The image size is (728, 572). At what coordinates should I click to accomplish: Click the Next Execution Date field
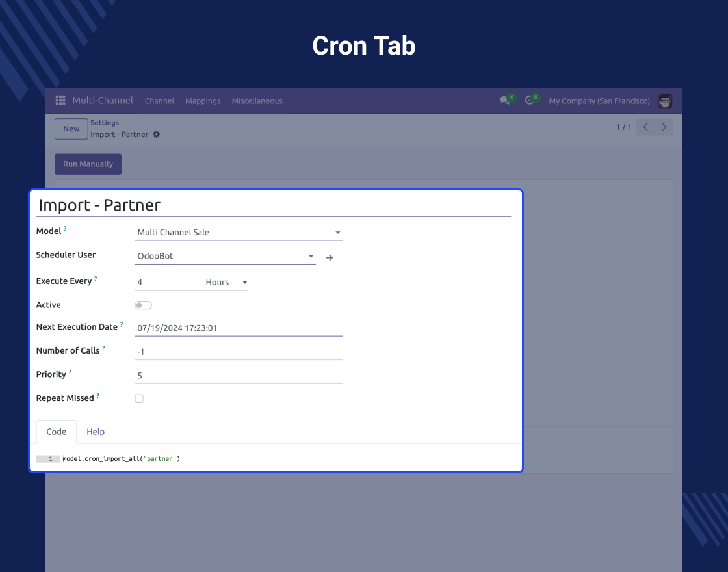(x=239, y=328)
